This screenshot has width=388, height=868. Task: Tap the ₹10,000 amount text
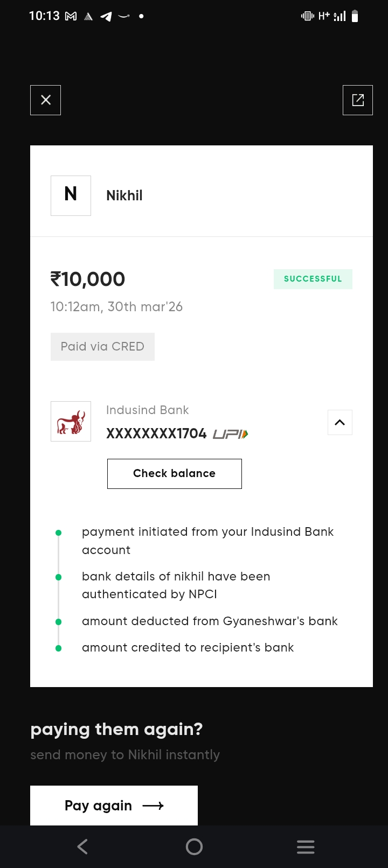pyautogui.click(x=88, y=279)
